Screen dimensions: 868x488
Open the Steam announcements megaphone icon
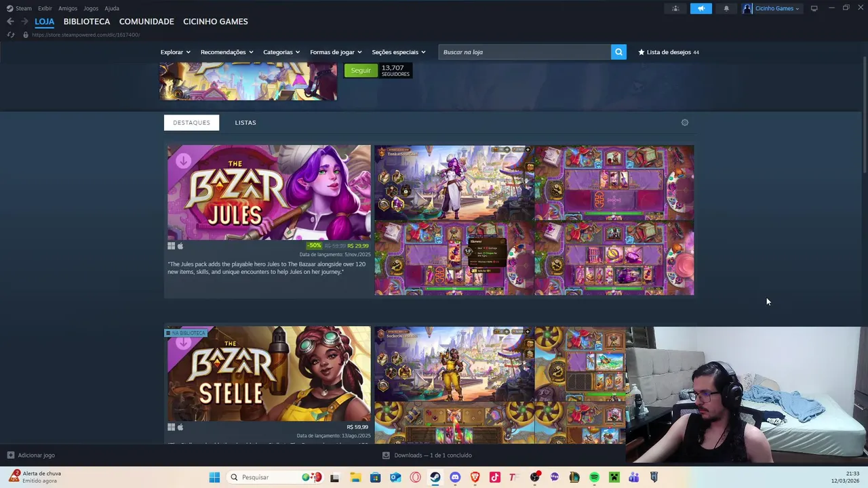(x=701, y=8)
